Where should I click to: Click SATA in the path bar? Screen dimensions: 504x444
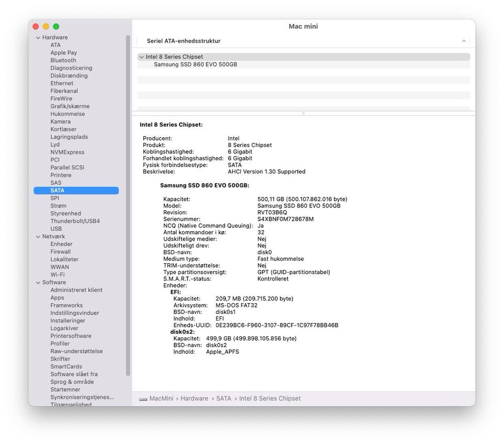(x=224, y=399)
